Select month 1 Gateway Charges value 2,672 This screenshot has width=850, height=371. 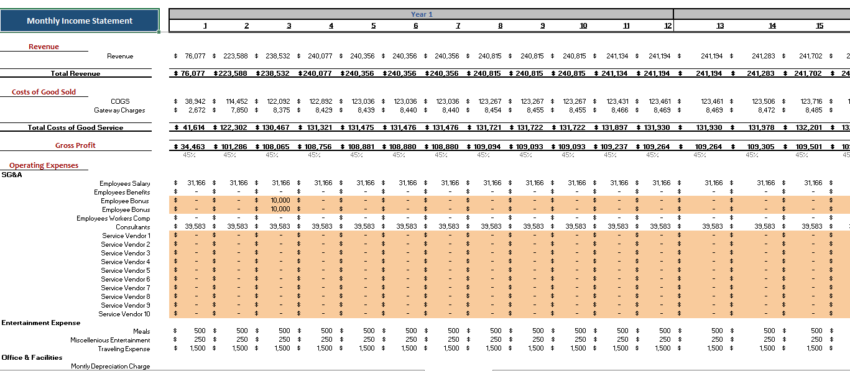click(x=196, y=110)
